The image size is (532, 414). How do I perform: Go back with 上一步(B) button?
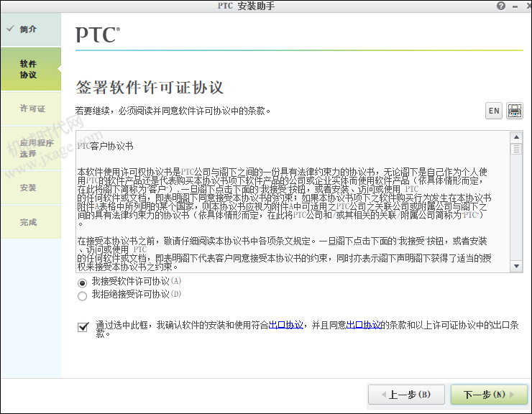point(406,395)
